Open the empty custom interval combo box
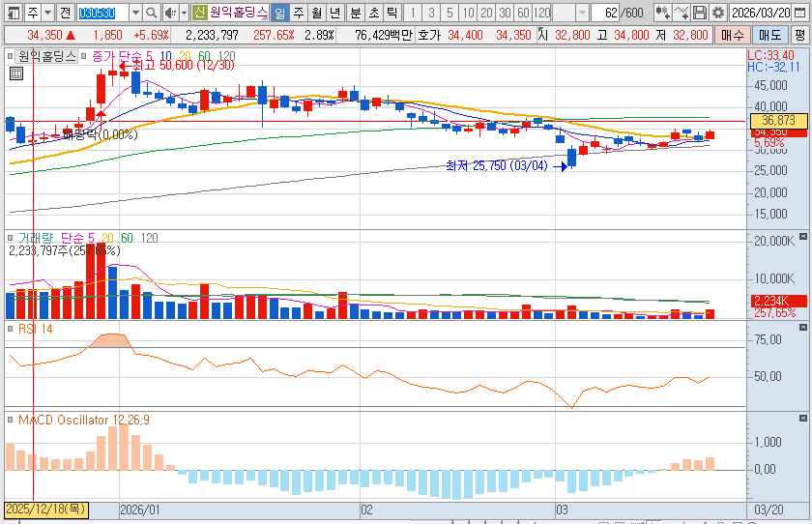Screen dimensions: 812x524 [570, 13]
